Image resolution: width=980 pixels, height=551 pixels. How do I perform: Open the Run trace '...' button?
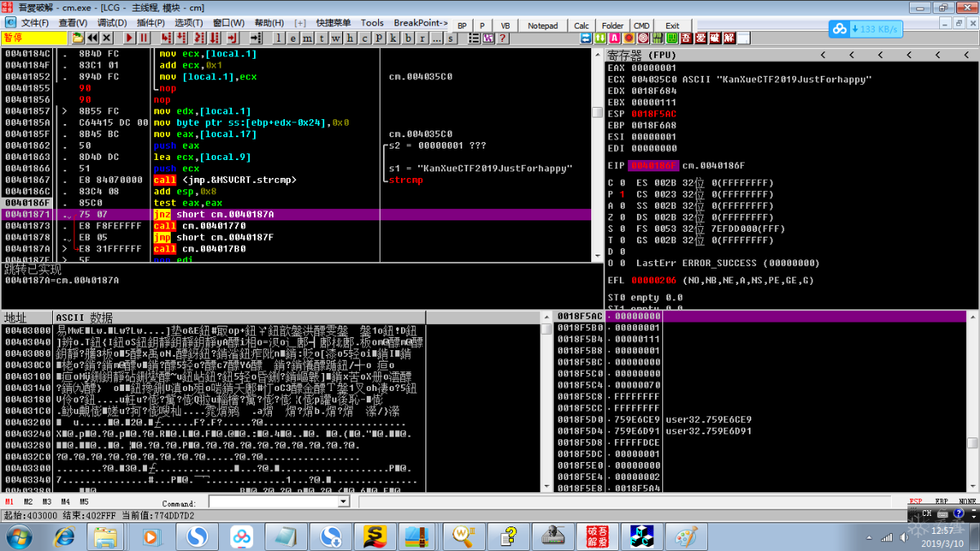pyautogui.click(x=437, y=38)
